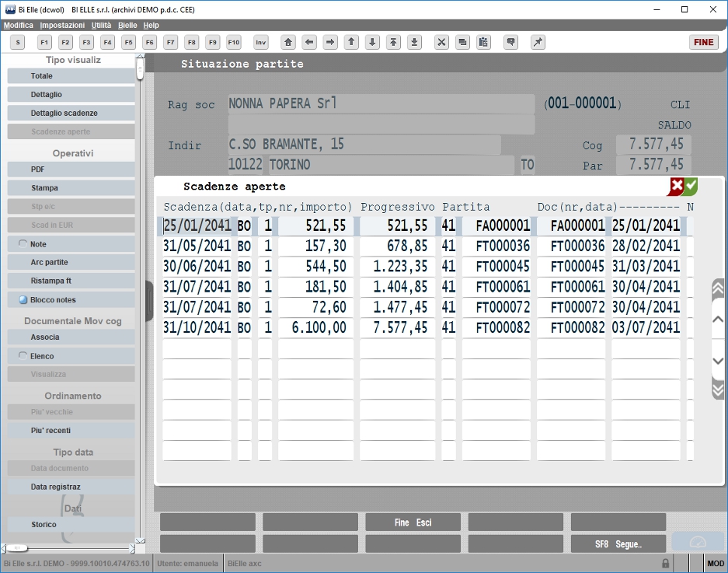Image resolution: width=728 pixels, height=573 pixels.
Task: Click the Stampa button
Action: tap(71, 187)
